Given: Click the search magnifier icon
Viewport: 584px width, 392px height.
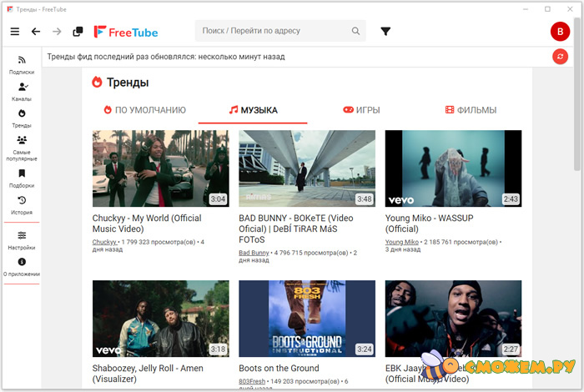Looking at the screenshot, I should [x=355, y=31].
